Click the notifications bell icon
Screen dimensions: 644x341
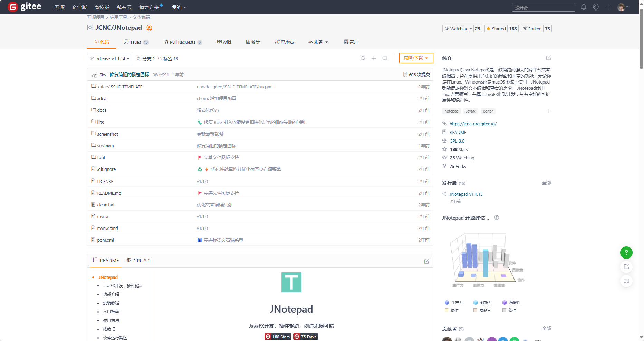[584, 7]
